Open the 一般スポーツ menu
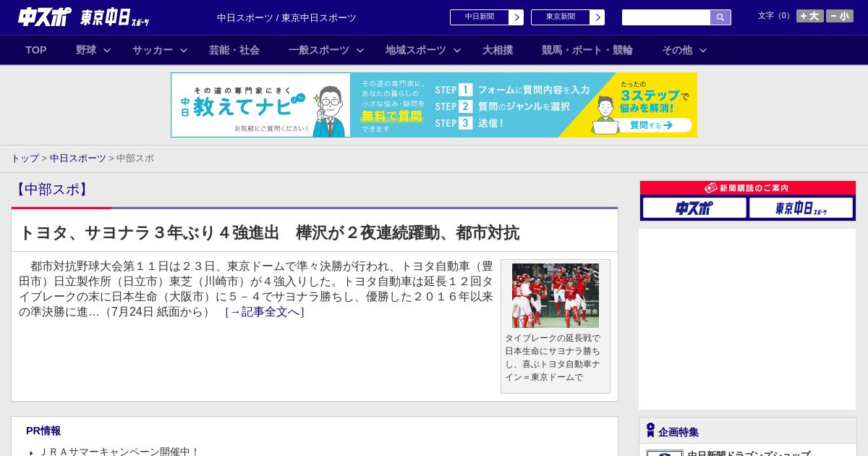This screenshot has width=868, height=456. click(x=319, y=50)
